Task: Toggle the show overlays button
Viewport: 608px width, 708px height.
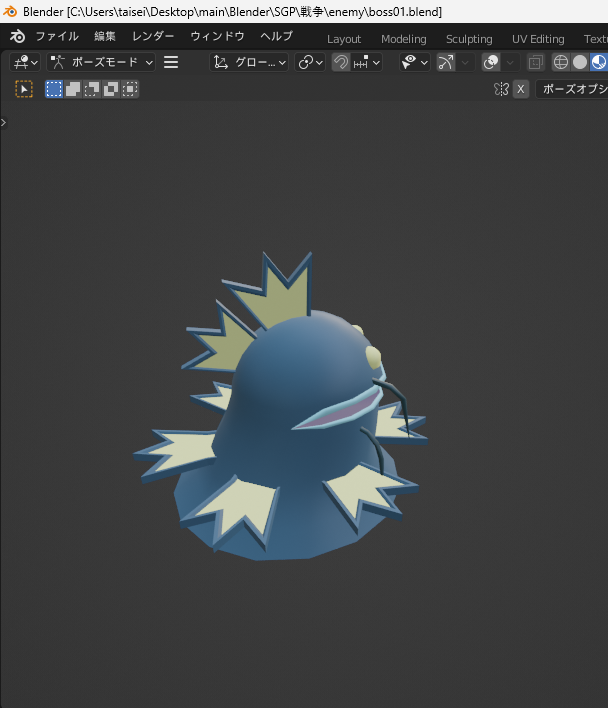Action: pyautogui.click(x=491, y=62)
